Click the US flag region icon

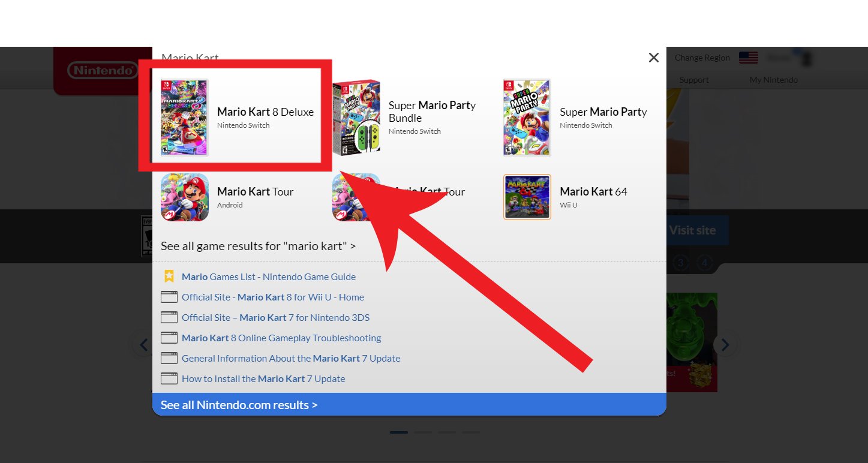pos(749,58)
